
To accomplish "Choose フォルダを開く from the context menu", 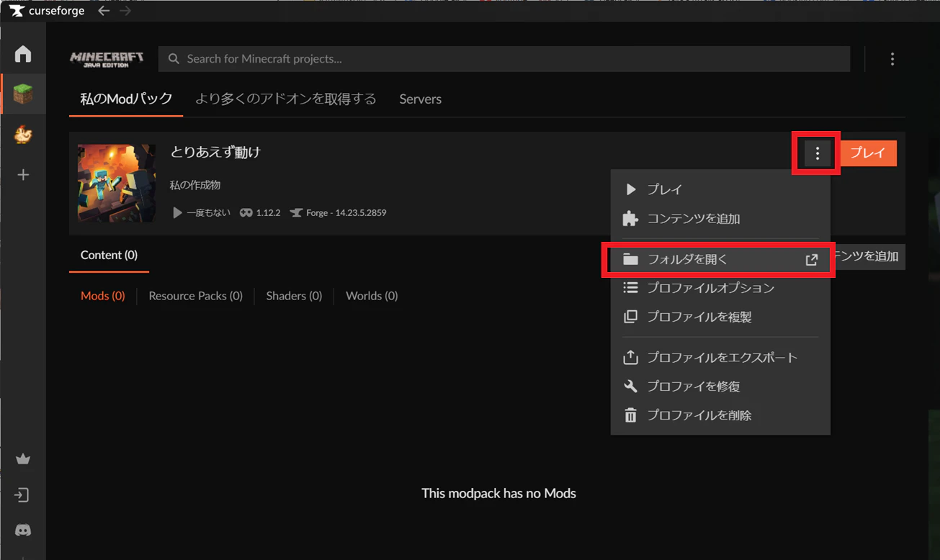I will tap(720, 259).
